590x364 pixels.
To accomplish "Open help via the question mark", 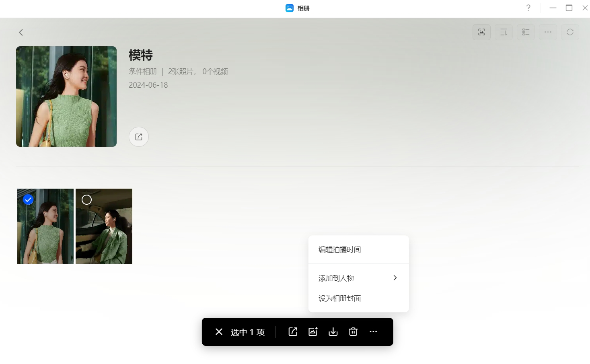I will [x=528, y=8].
